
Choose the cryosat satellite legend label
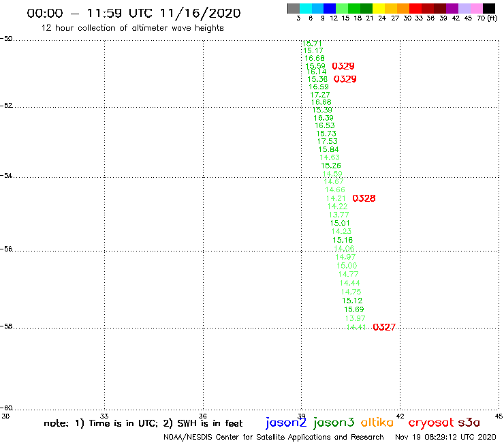point(430,423)
